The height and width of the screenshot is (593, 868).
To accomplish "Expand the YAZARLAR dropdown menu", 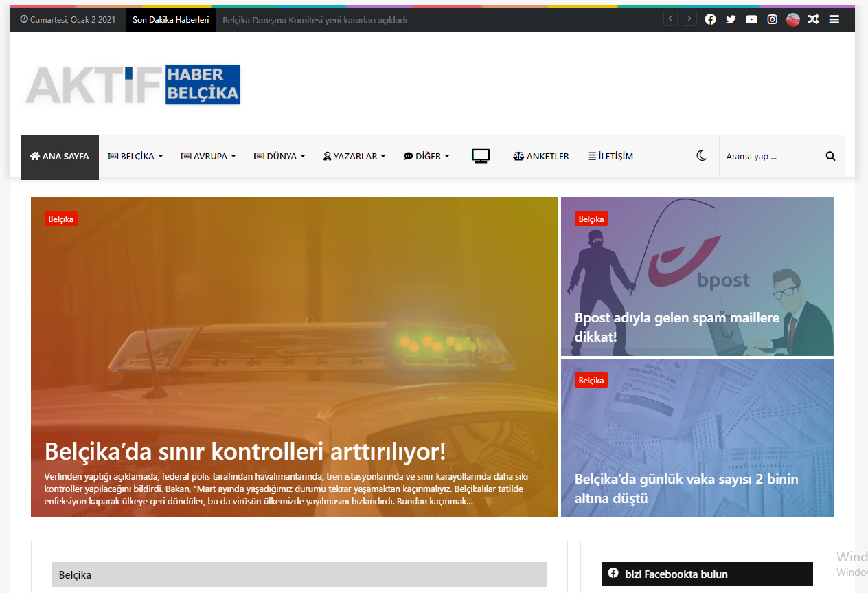I will point(354,156).
